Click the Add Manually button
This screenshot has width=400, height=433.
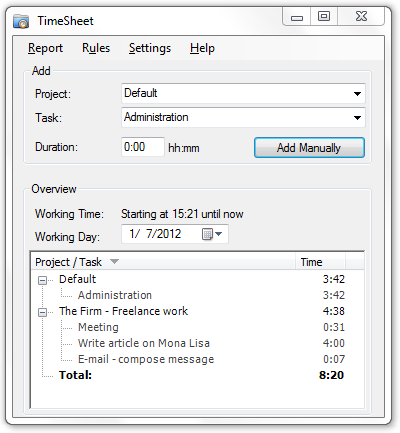point(309,148)
